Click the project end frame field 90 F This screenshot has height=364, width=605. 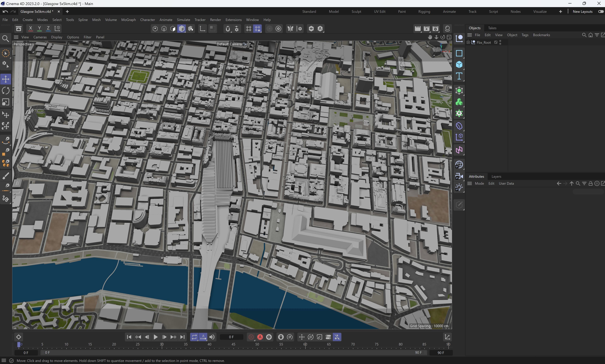[x=441, y=353]
